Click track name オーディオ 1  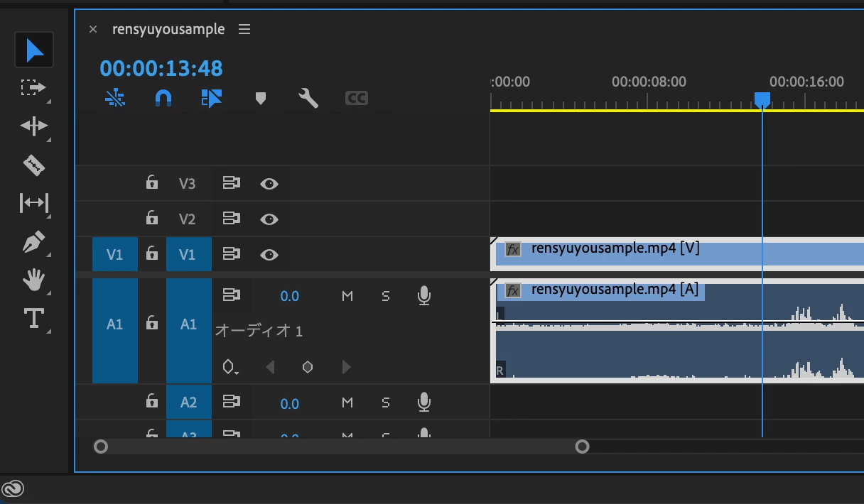[x=259, y=331]
